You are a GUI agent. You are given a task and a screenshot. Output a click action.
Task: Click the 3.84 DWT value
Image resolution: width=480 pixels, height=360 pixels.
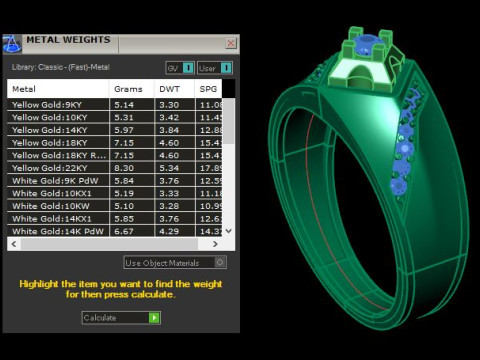(169, 130)
